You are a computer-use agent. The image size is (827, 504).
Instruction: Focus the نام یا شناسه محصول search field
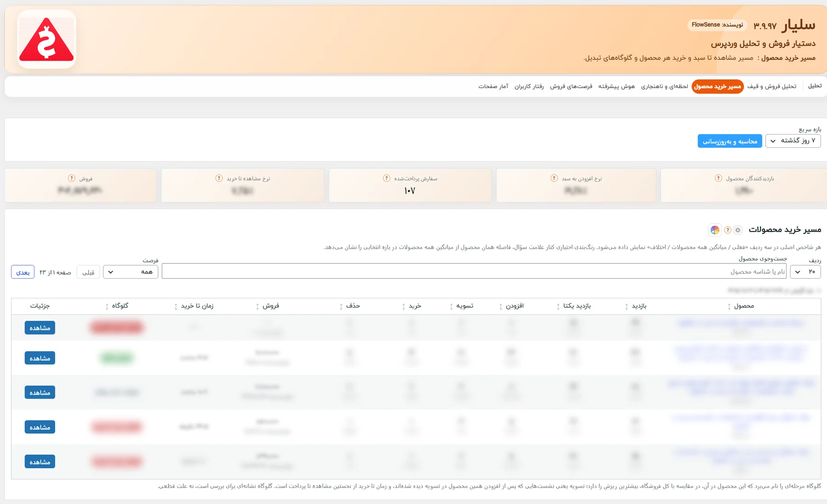[474, 271]
